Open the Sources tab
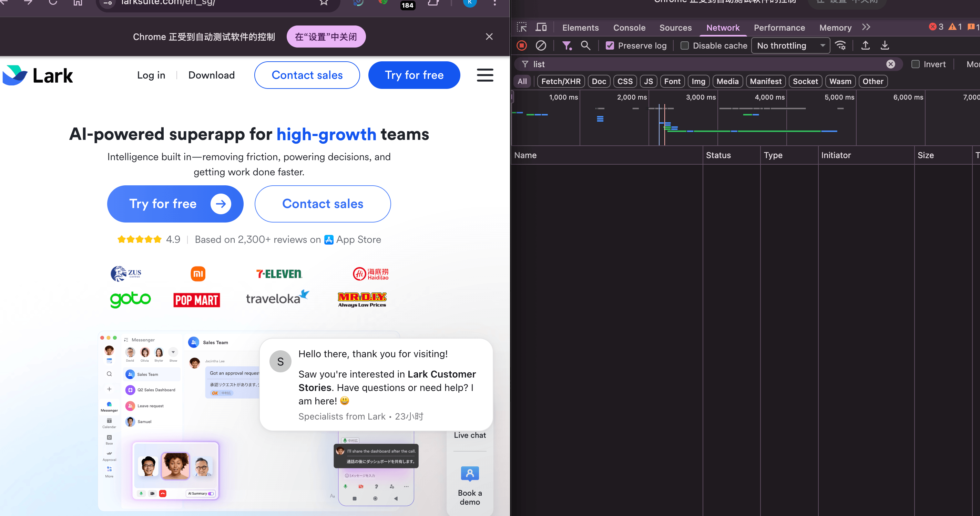Viewport: 980px width, 516px height. click(x=675, y=28)
